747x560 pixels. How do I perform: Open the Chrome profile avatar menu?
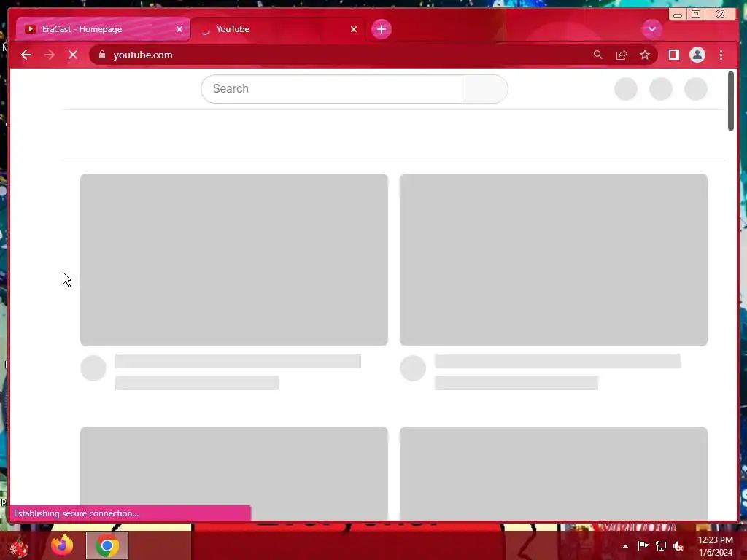point(697,55)
